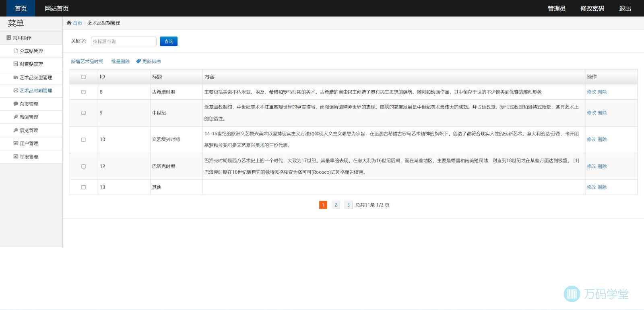Click the 艺术品类型管理 icon in the sidebar

tap(16, 77)
